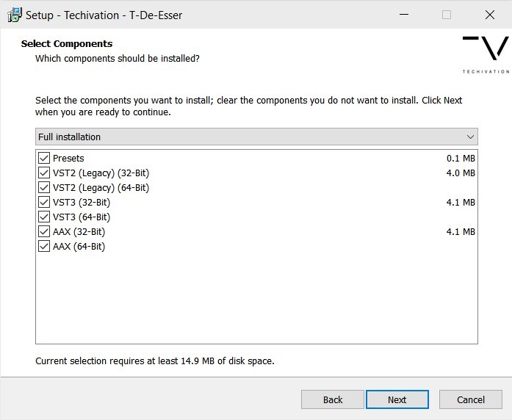
Task: Uncheck the VST3 (32-Bit) checkbox
Action: click(x=44, y=202)
